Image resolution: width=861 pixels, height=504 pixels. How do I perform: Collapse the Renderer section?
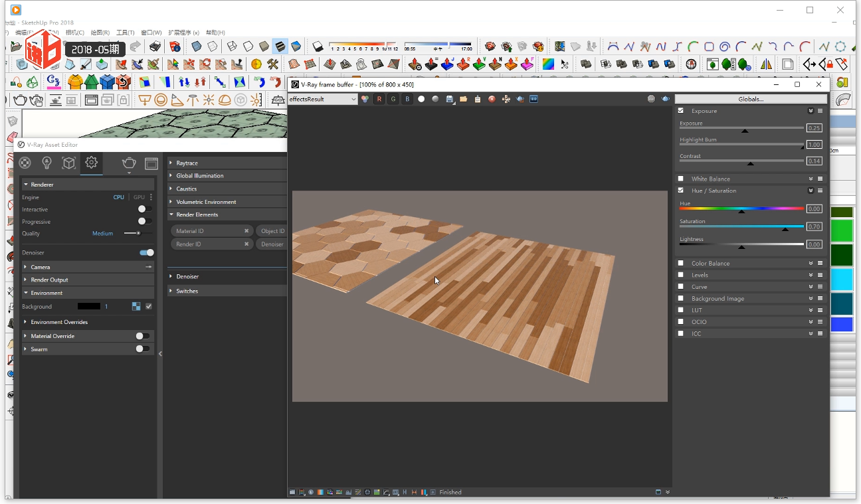click(x=88, y=184)
